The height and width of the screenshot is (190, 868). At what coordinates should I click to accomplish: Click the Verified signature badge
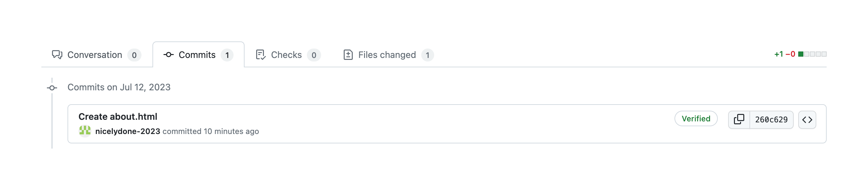pyautogui.click(x=695, y=118)
